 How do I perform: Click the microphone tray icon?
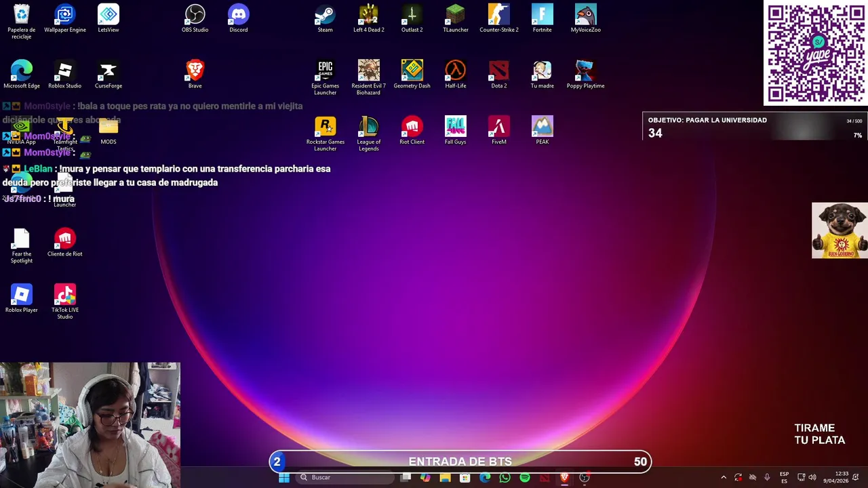[x=767, y=478]
